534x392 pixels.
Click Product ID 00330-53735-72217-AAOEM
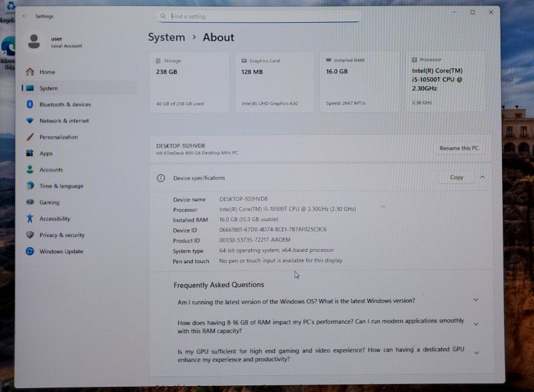[255, 240]
